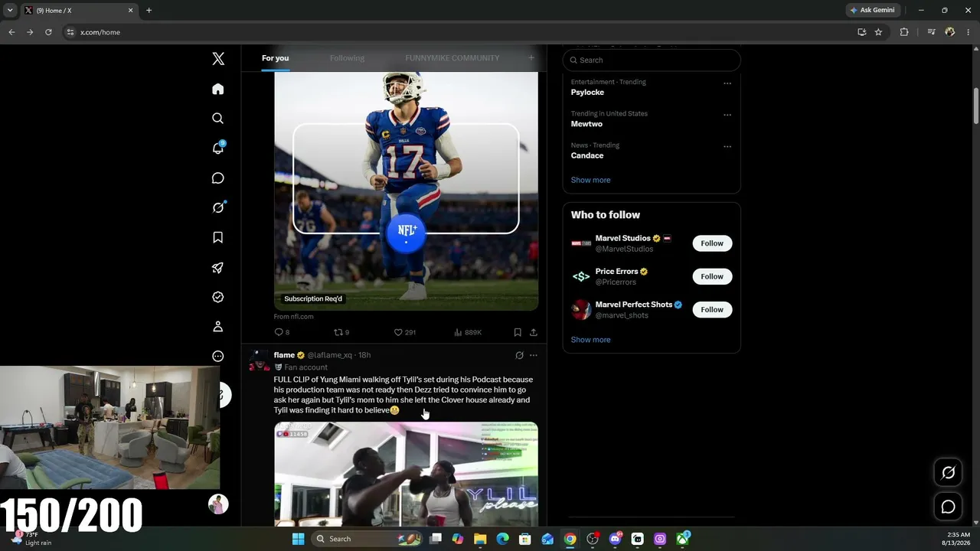Image resolution: width=980 pixels, height=551 pixels.
Task: Follow Price Errors
Action: [712, 276]
